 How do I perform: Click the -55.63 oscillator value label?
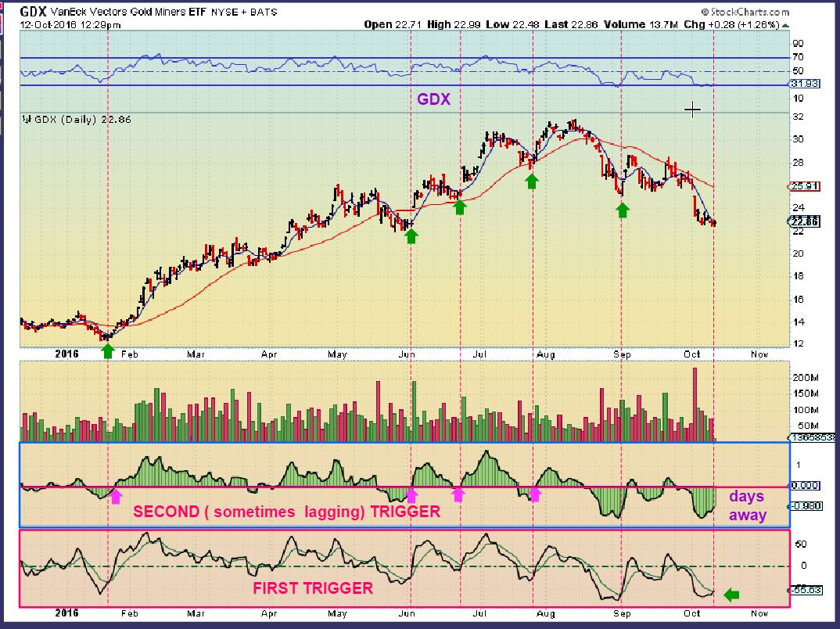(x=805, y=590)
